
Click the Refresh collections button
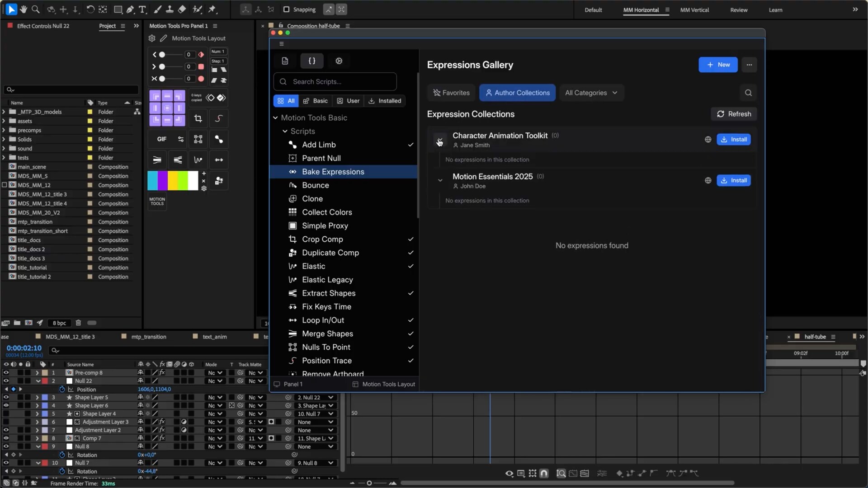pyautogui.click(x=734, y=114)
